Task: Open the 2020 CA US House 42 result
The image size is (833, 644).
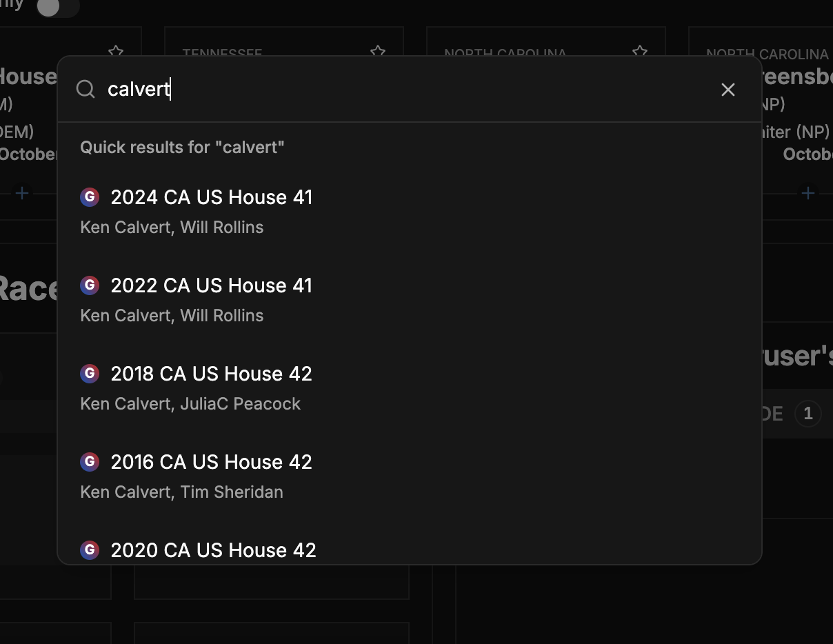Action: pos(214,550)
